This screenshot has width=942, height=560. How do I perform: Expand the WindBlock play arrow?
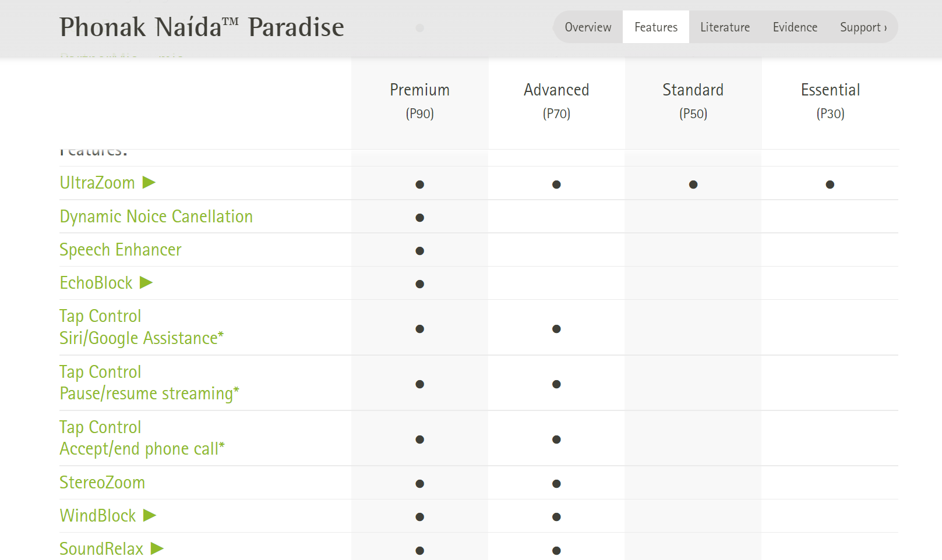150,516
